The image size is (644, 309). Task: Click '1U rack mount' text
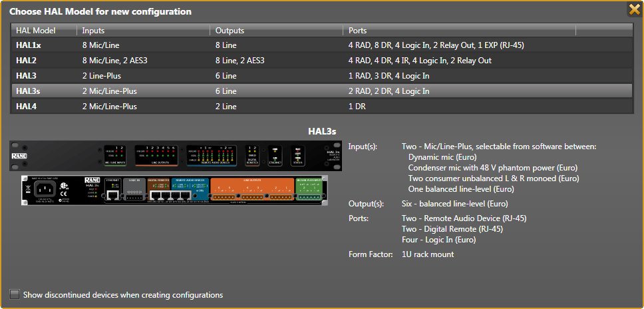tap(428, 254)
